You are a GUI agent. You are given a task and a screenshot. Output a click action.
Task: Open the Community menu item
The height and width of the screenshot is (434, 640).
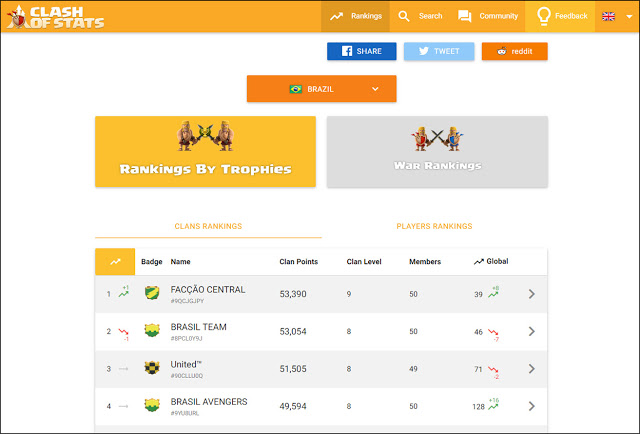[x=488, y=16]
